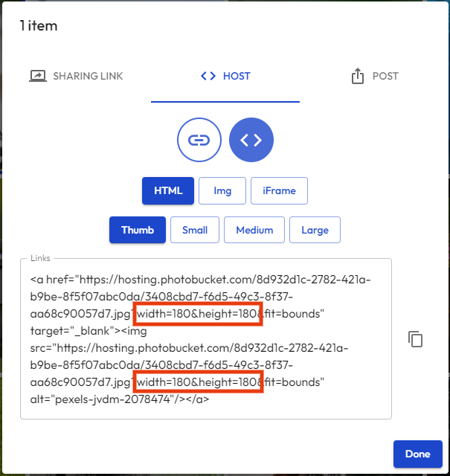
Task: Choose the HTML code format
Action: point(168,190)
